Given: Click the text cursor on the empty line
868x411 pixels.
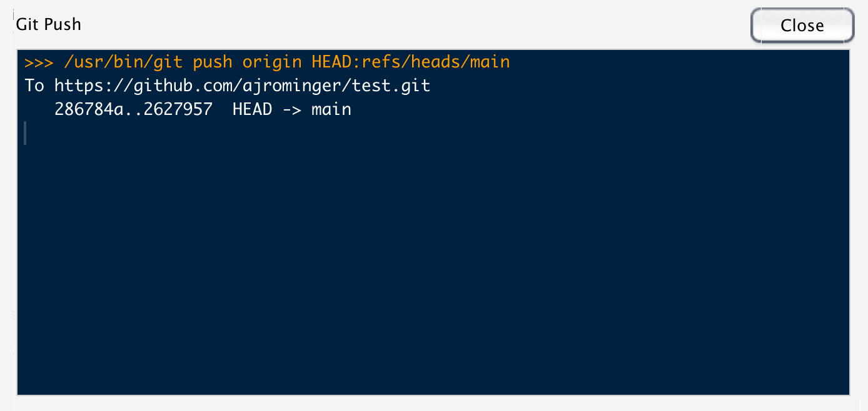Looking at the screenshot, I should [26, 133].
